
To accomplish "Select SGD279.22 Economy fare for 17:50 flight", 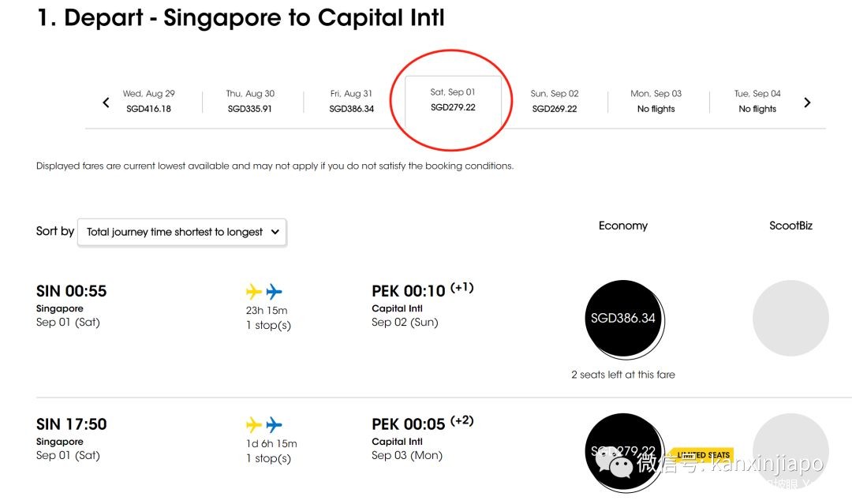I will 623,451.
